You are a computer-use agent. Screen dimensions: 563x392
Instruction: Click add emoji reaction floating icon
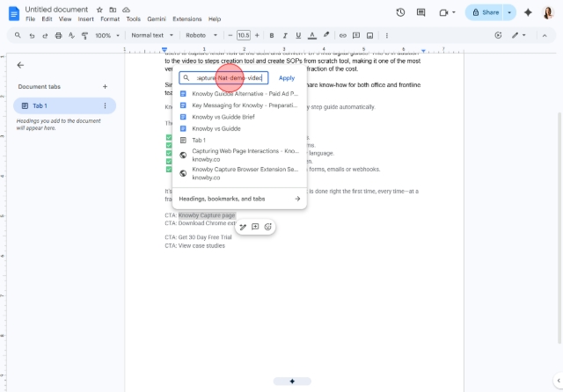click(267, 227)
